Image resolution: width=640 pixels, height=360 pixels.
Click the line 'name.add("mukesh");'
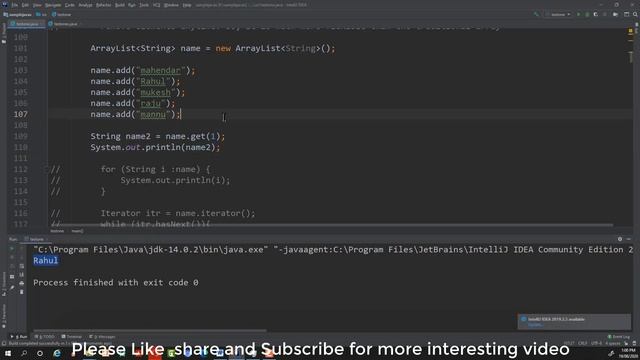click(138, 92)
